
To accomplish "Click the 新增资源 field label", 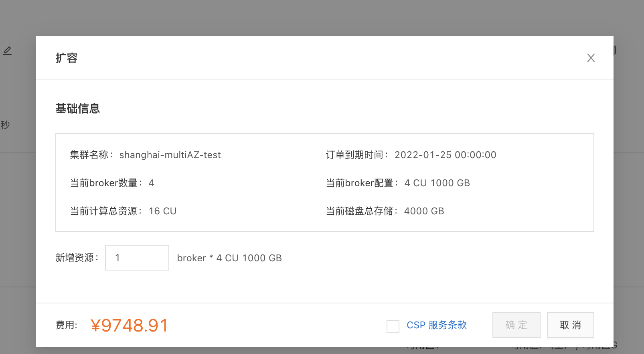I will pos(77,258).
